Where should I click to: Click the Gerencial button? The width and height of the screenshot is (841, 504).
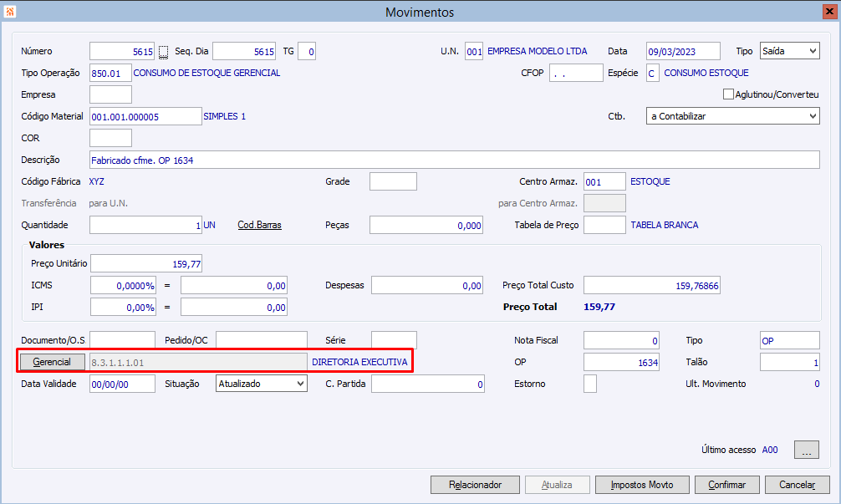52,362
